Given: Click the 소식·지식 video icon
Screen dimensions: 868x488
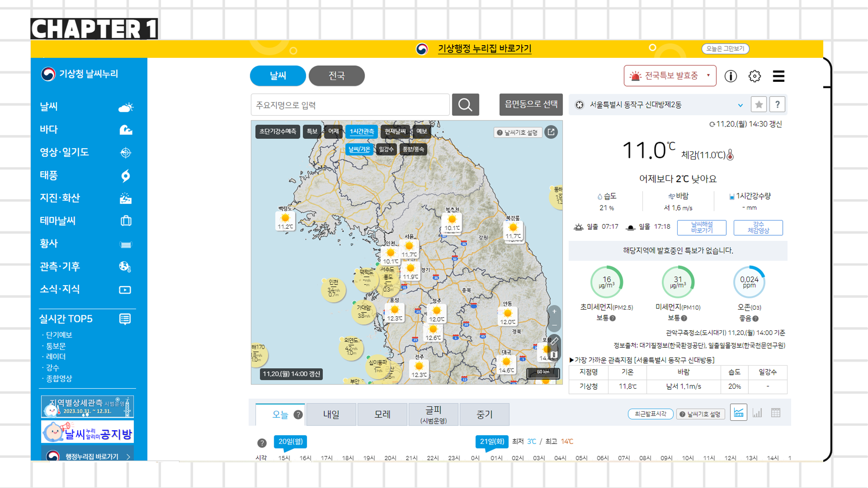Looking at the screenshot, I should click(x=125, y=289).
